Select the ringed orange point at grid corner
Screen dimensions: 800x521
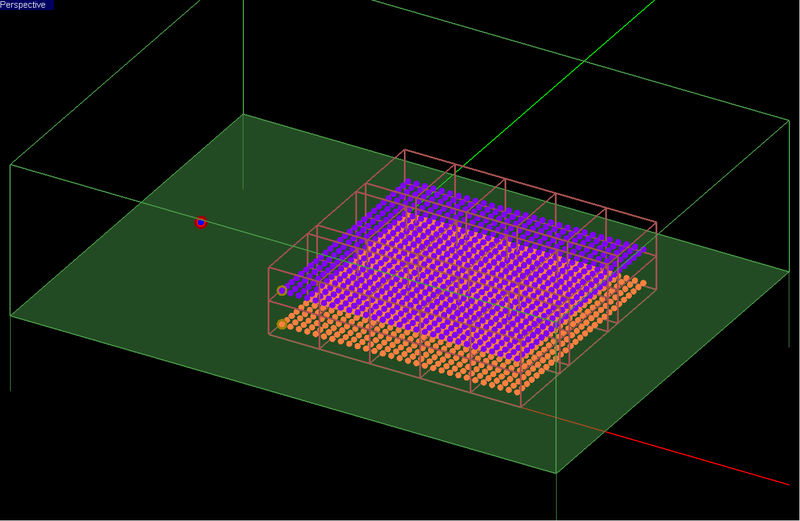pos(282,324)
